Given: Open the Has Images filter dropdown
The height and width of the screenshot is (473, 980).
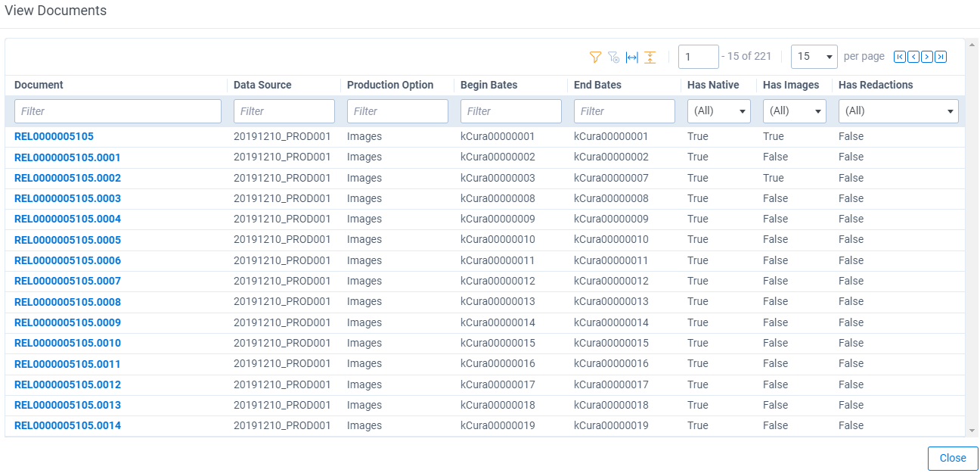Looking at the screenshot, I should click(795, 111).
